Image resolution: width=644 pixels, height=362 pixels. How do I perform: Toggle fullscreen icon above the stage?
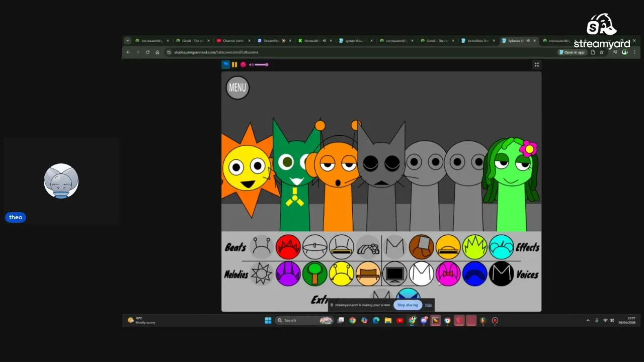point(537,64)
